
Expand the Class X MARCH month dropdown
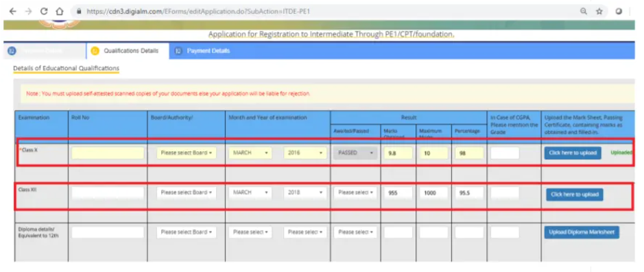point(250,152)
